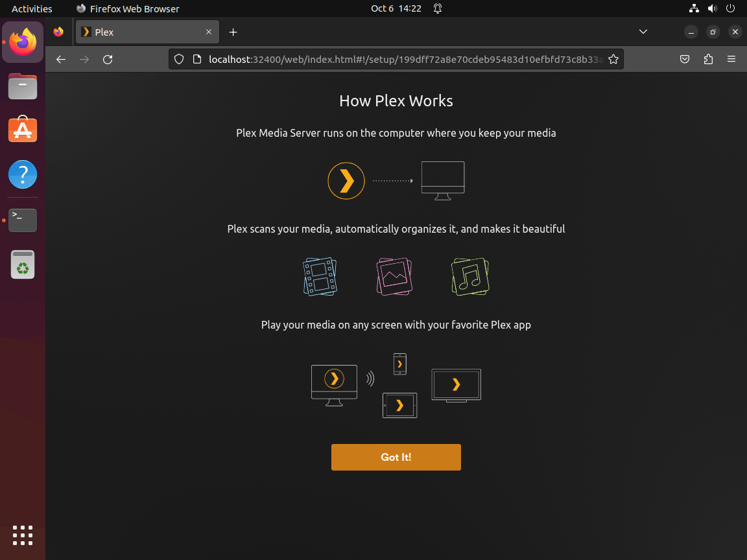Click the Plex movie film illustration icon
Viewport: 747px width, 560px height.
pyautogui.click(x=320, y=276)
